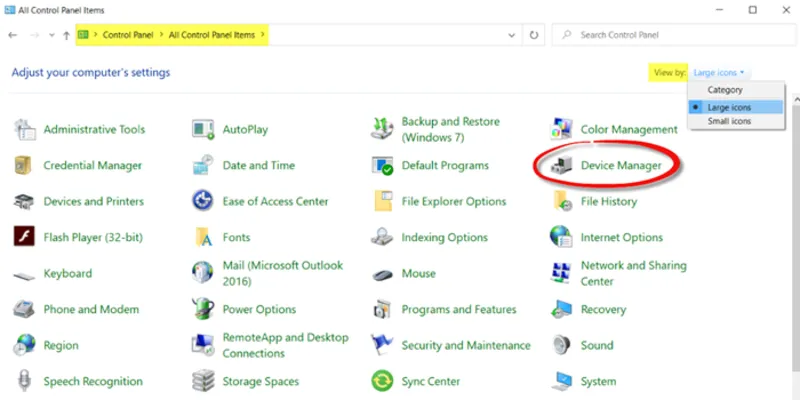
Task: Select Small icons view option
Action: point(729,121)
